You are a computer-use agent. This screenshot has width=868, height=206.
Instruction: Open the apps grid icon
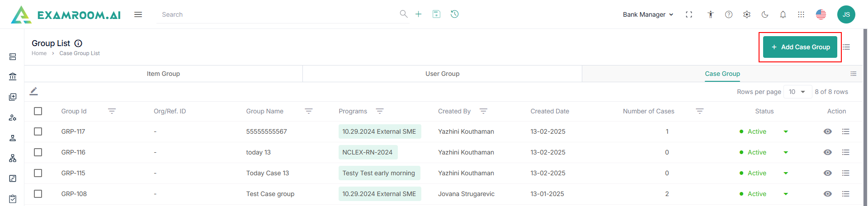801,14
